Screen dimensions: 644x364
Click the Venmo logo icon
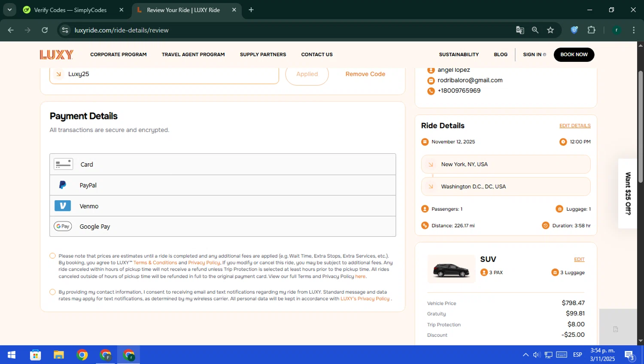coord(63,206)
